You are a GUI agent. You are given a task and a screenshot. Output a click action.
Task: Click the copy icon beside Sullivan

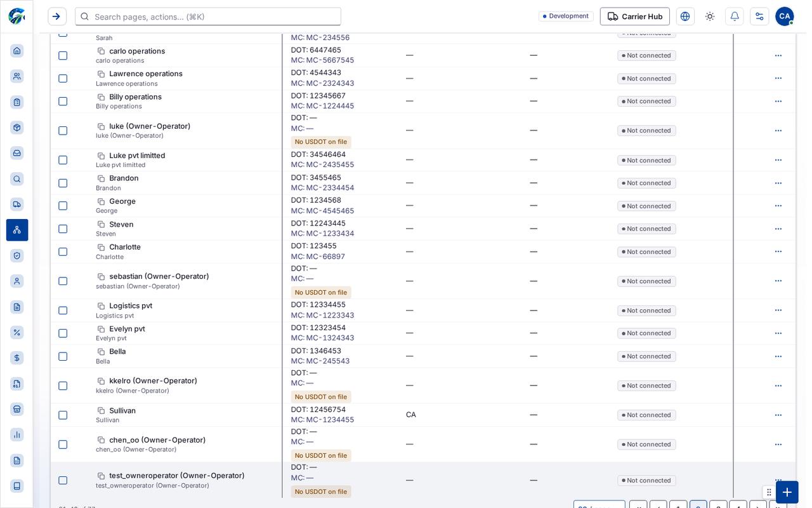click(x=101, y=411)
